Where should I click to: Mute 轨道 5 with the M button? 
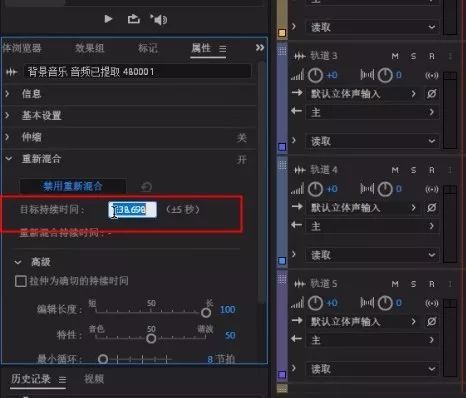[395, 284]
